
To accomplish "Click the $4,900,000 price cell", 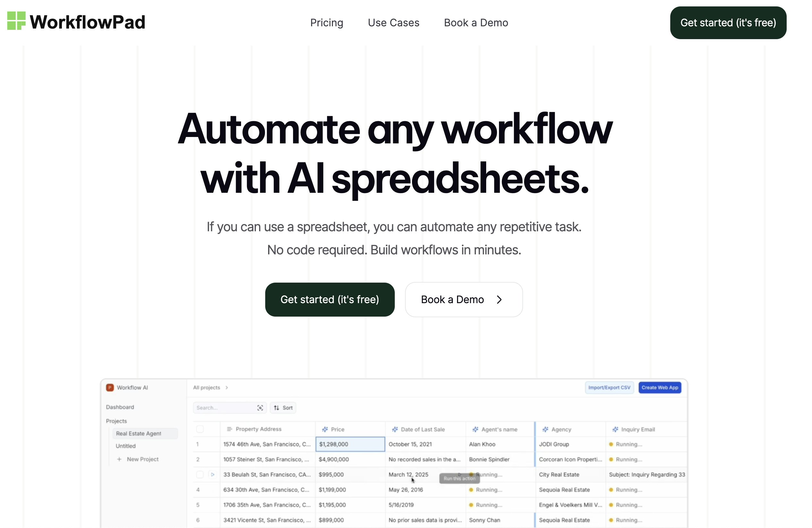I will (350, 459).
